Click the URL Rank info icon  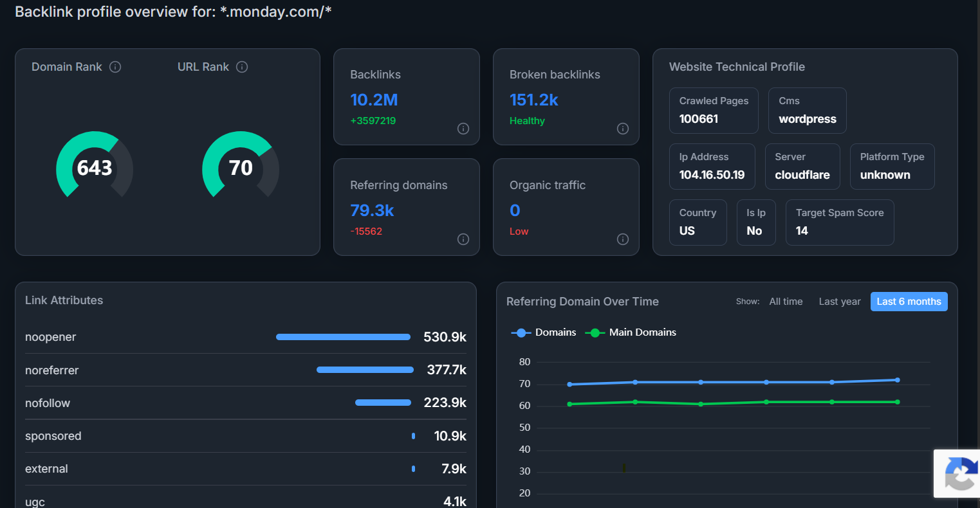pyautogui.click(x=242, y=67)
